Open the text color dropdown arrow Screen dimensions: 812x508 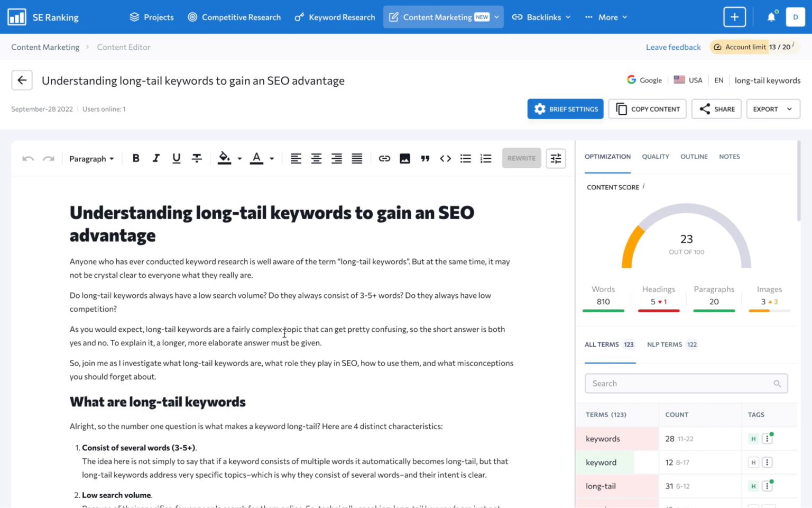point(271,158)
